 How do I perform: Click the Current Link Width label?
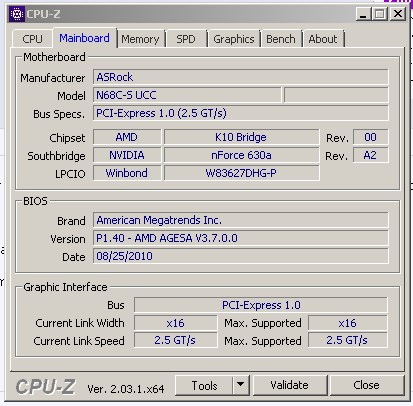(80, 323)
